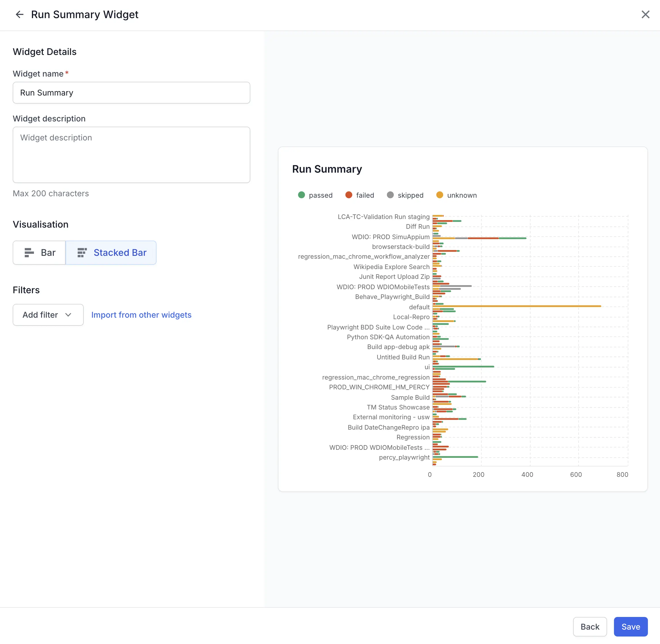The height and width of the screenshot is (644, 660).
Task: Click the Sample Build label
Action: pos(410,397)
